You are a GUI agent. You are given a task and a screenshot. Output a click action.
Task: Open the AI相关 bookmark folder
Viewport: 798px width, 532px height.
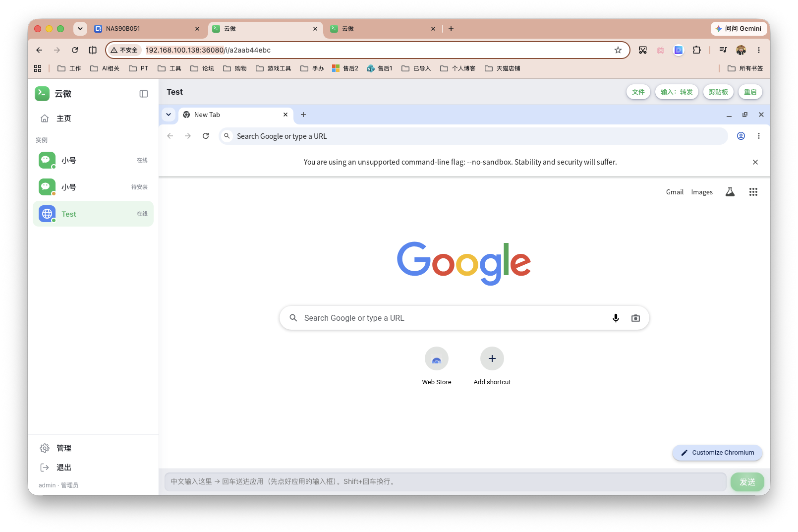[105, 68]
